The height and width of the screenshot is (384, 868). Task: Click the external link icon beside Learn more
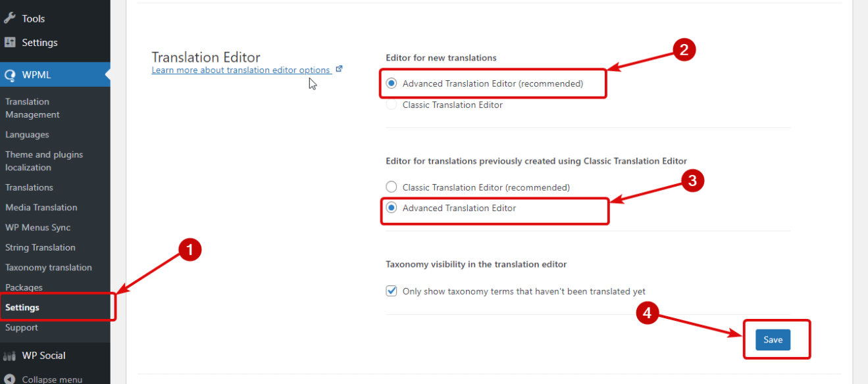[x=340, y=69]
